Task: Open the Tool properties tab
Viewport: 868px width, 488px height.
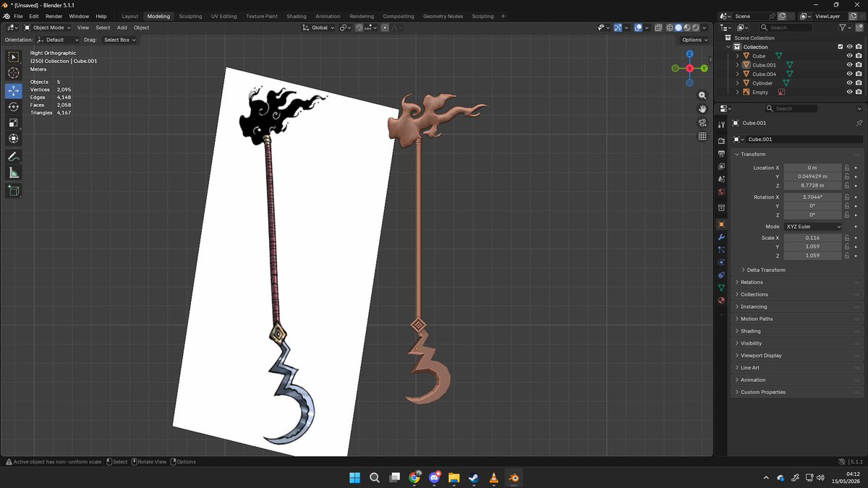Action: click(721, 124)
